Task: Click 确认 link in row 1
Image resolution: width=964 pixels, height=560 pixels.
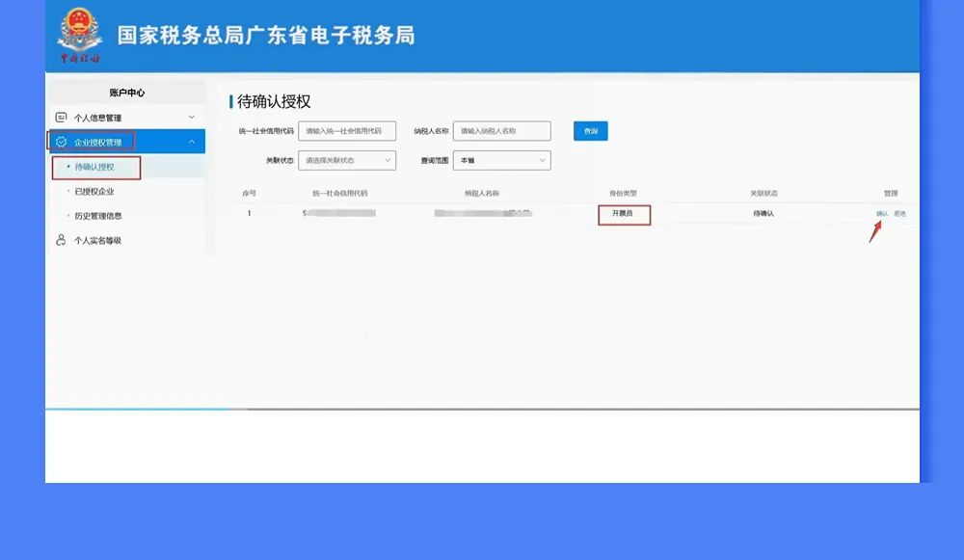Action: (882, 213)
